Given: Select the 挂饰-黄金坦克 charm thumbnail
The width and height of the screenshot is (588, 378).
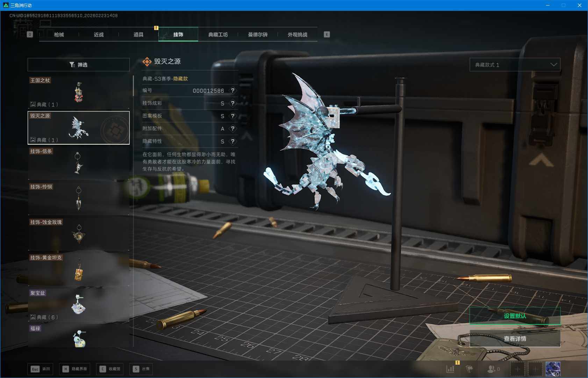Looking at the screenshot, I should (79, 269).
